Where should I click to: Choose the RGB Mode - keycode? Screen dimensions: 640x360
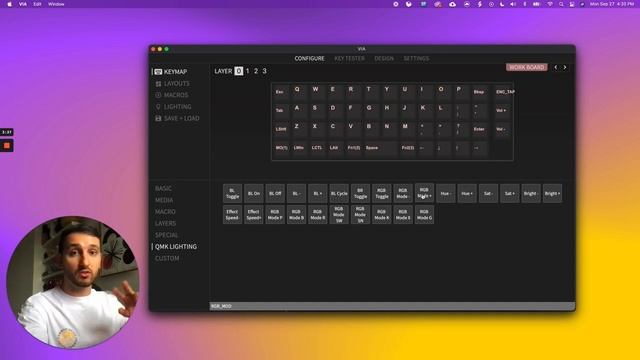403,193
